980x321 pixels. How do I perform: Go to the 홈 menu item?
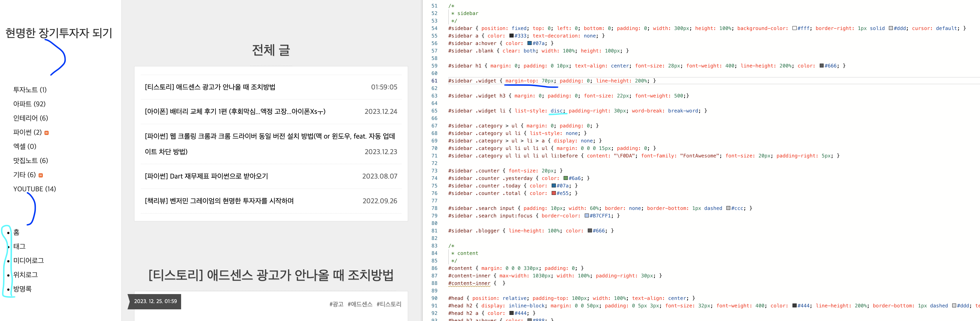[16, 232]
